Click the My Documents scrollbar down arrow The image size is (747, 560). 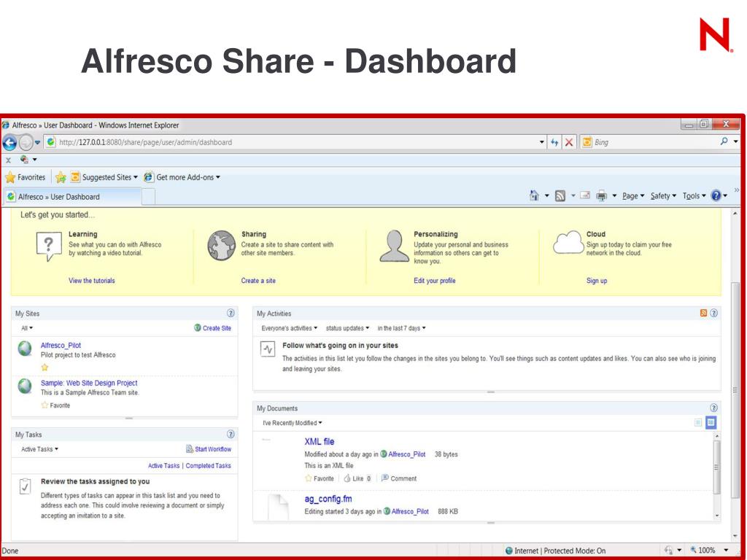(717, 516)
